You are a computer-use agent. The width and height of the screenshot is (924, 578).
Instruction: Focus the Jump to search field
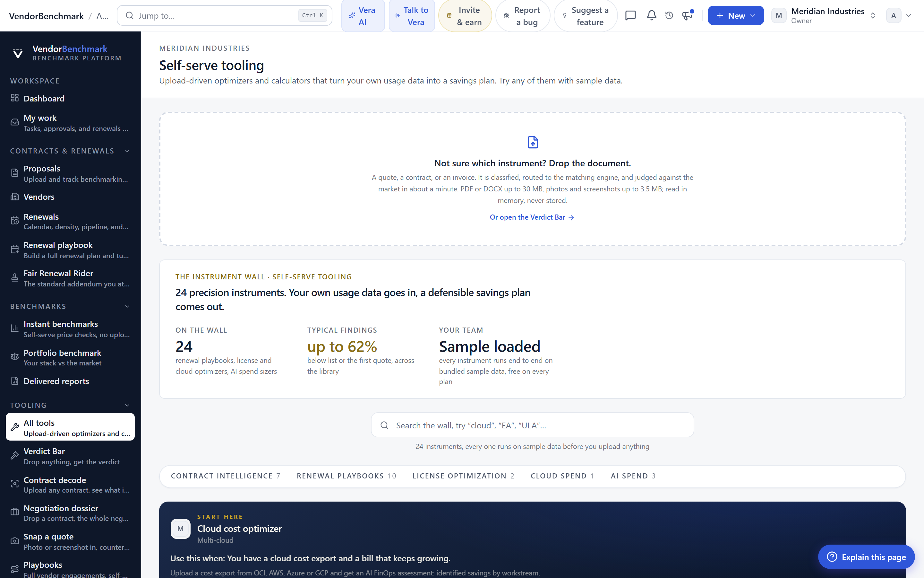pyautogui.click(x=225, y=15)
